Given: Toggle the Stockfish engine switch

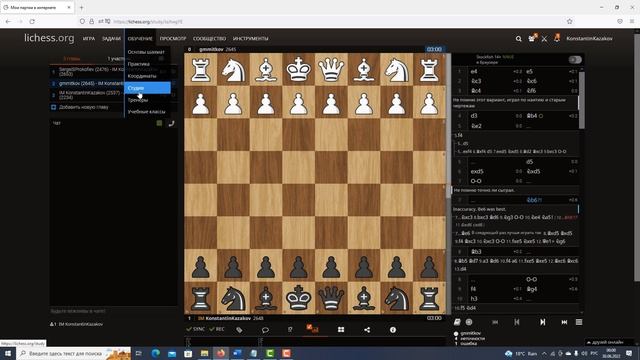Looking at the screenshot, I should pos(575,60).
